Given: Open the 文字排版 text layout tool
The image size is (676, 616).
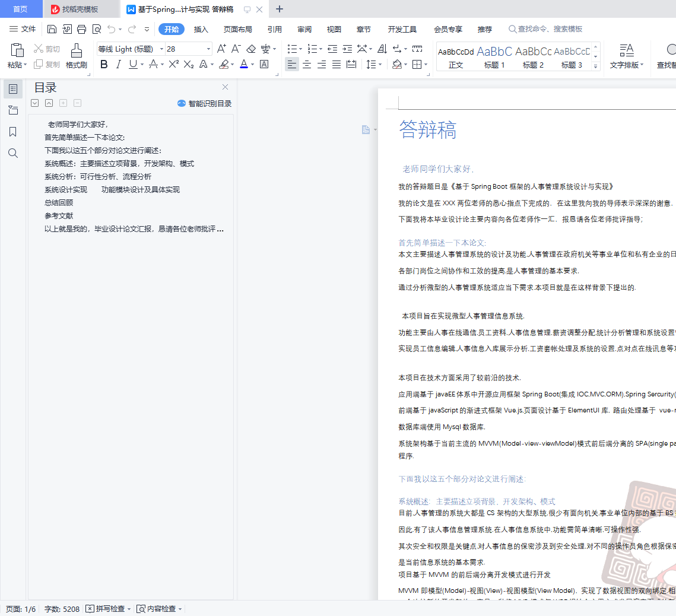Looking at the screenshot, I should (x=626, y=56).
